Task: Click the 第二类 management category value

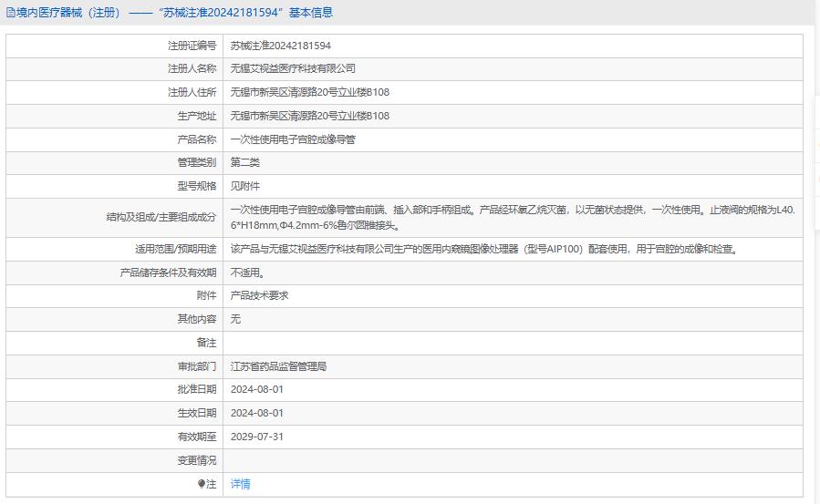Action: (x=244, y=162)
